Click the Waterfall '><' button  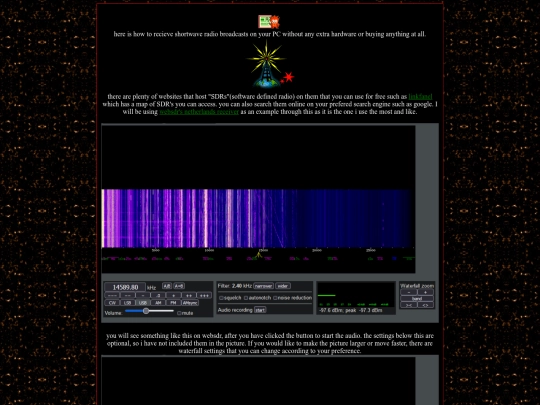click(409, 305)
